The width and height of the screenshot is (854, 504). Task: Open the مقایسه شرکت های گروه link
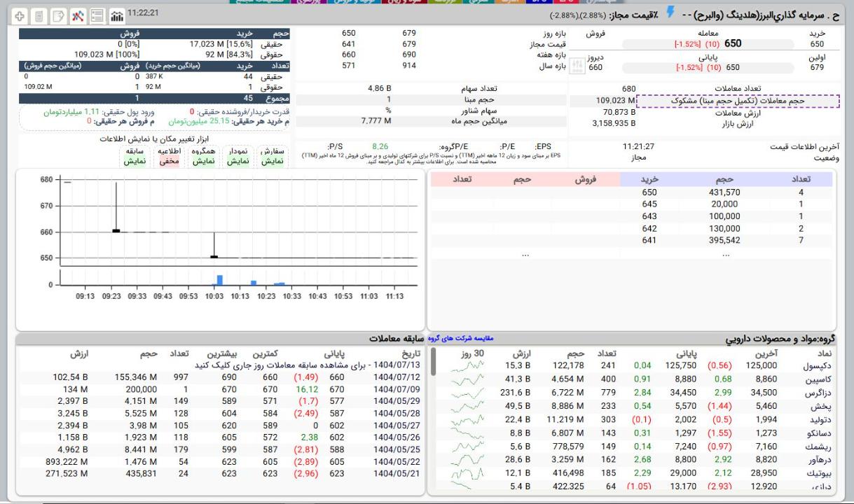(460, 338)
